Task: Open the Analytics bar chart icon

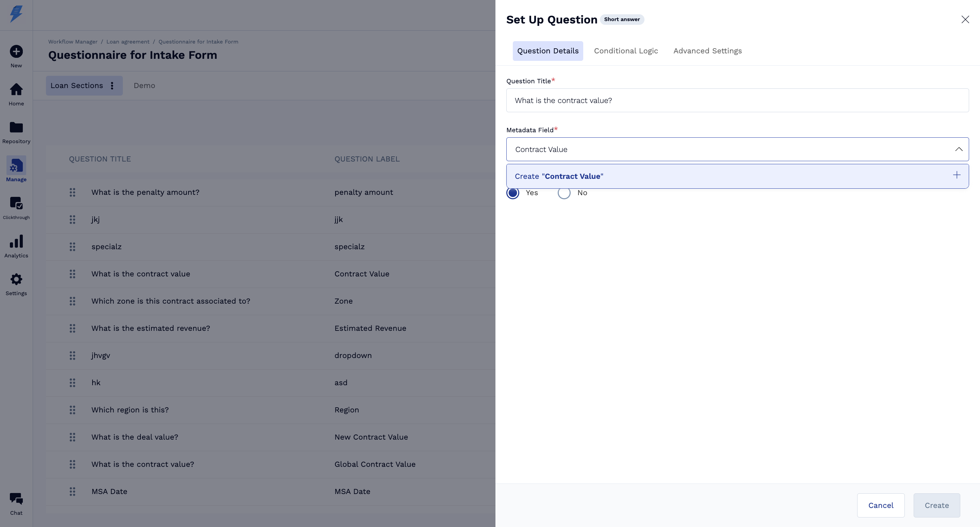Action: pos(16,241)
